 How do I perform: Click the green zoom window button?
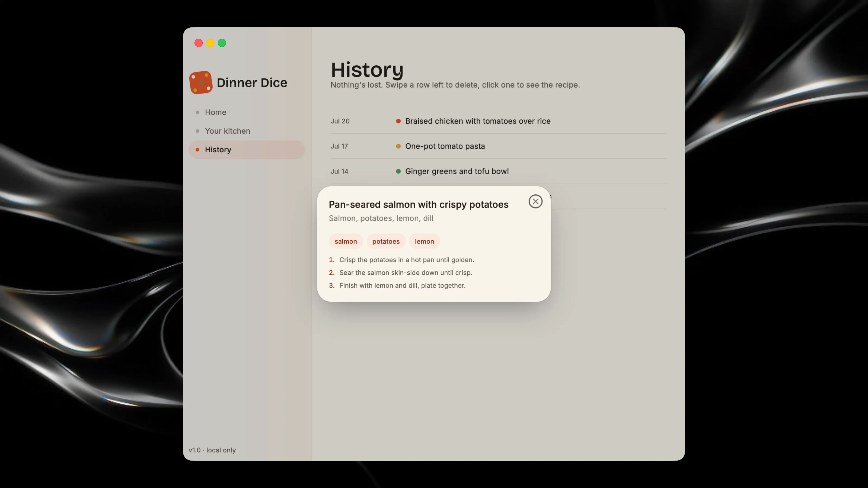(x=222, y=43)
